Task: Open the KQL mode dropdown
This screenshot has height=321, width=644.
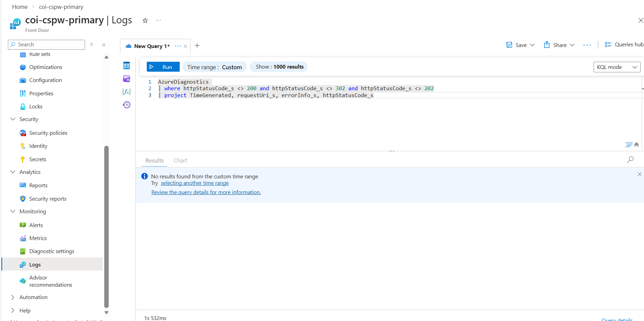Action: click(x=617, y=67)
